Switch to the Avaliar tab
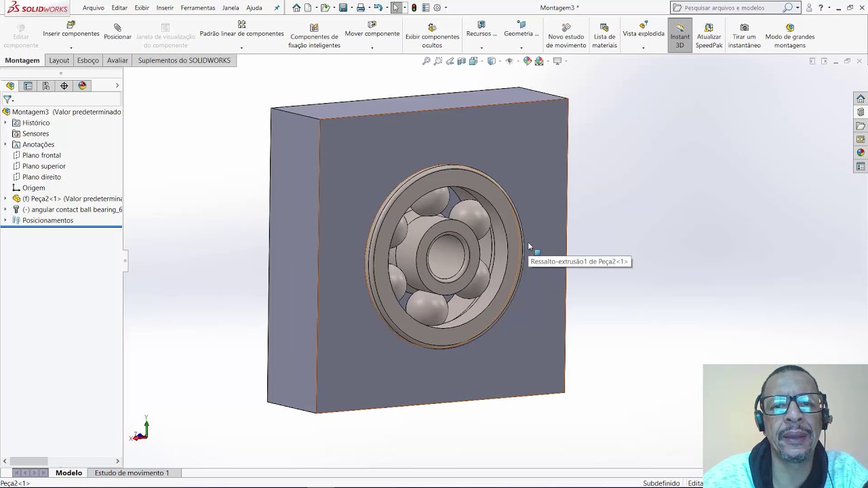Screen dimensions: 868x488 tap(117, 60)
